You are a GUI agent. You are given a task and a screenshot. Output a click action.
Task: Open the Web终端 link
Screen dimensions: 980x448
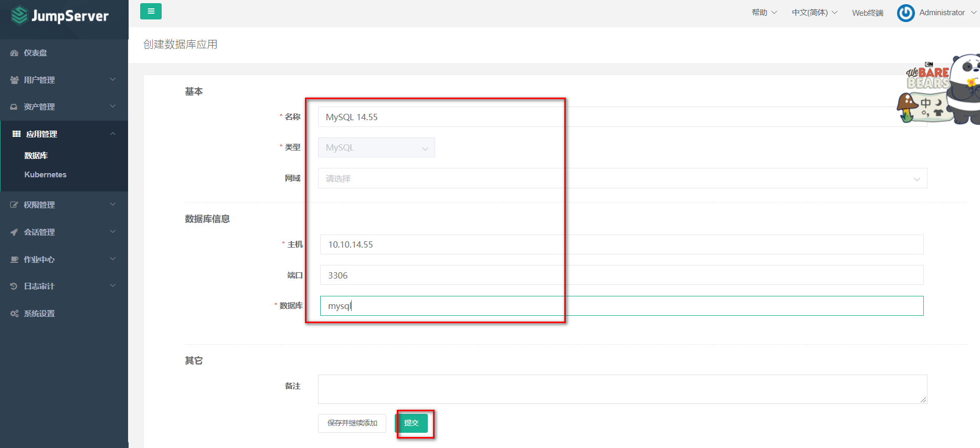[868, 13]
